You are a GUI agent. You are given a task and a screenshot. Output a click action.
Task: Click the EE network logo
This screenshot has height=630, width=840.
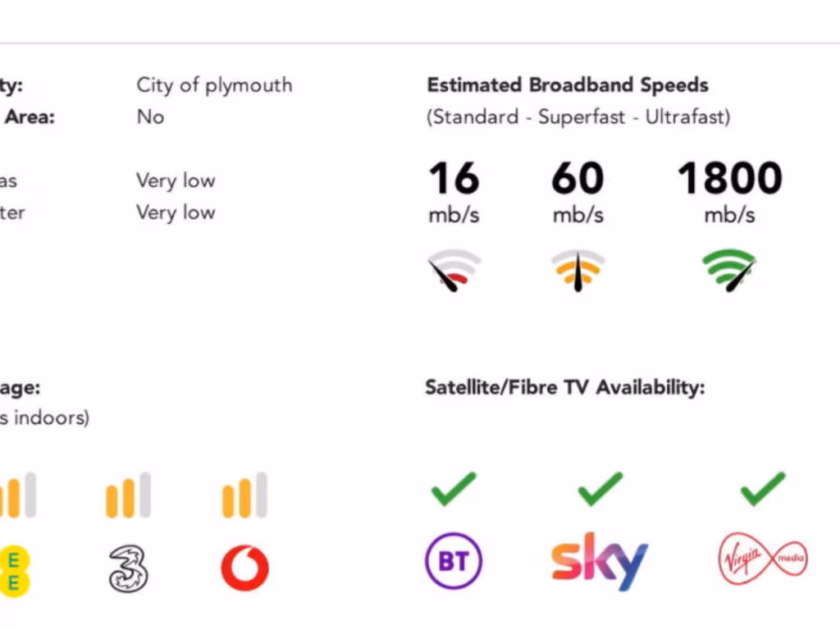(15, 570)
